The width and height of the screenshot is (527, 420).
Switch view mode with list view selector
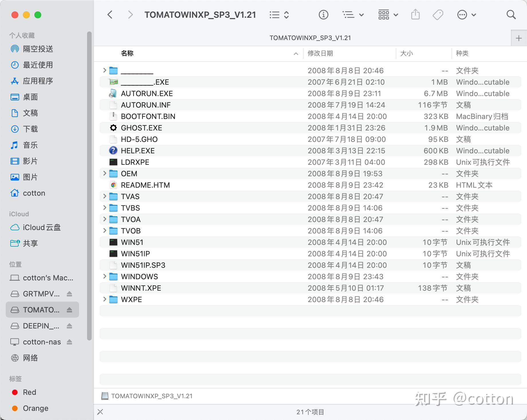tap(279, 15)
